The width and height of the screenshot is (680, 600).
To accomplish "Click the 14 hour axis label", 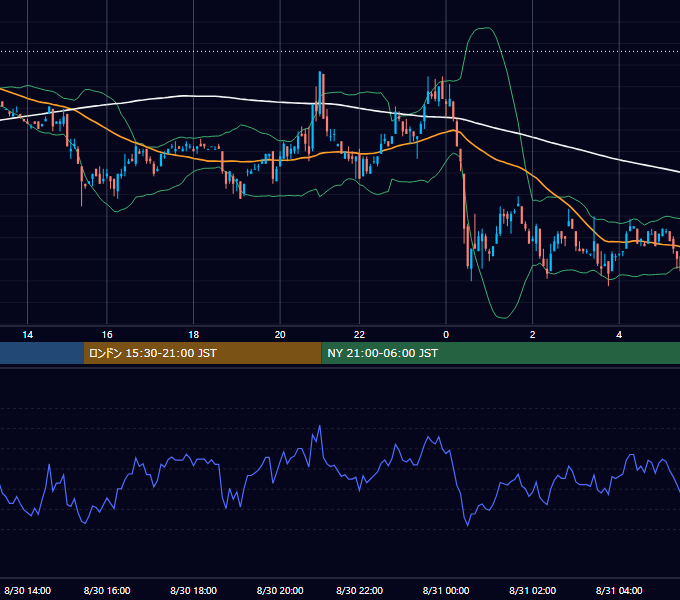I will coord(27,335).
